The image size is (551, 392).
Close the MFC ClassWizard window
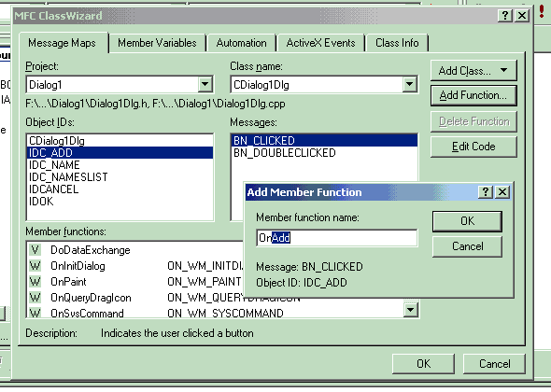[522, 16]
